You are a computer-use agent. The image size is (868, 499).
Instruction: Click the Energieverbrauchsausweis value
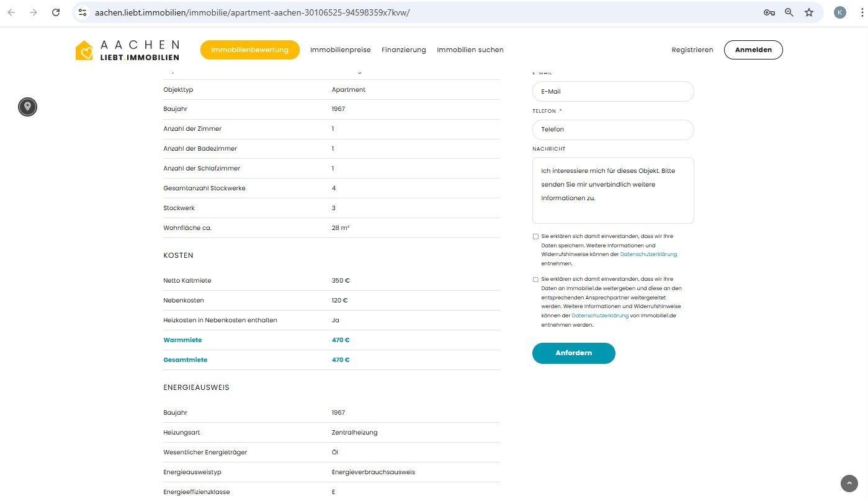click(374, 472)
